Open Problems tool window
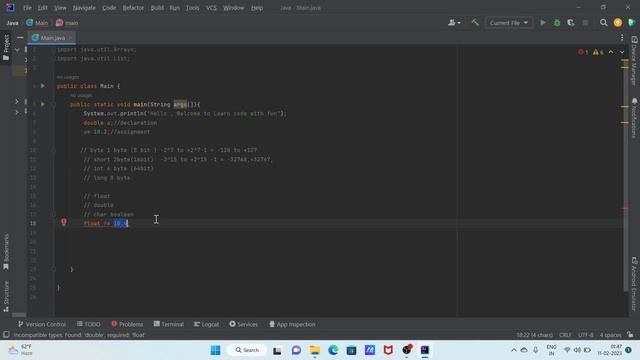Image resolution: width=640 pixels, height=360 pixels. click(x=127, y=324)
